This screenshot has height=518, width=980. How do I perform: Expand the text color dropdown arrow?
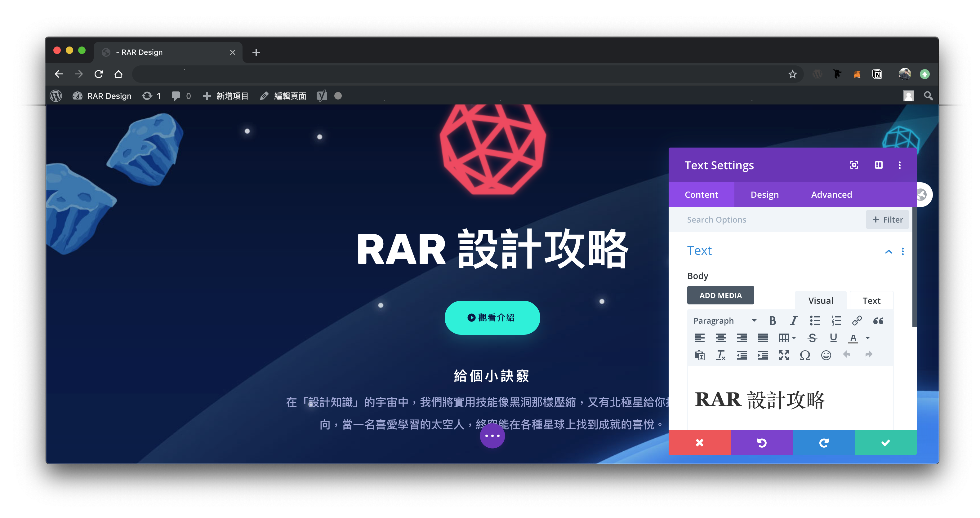click(868, 338)
